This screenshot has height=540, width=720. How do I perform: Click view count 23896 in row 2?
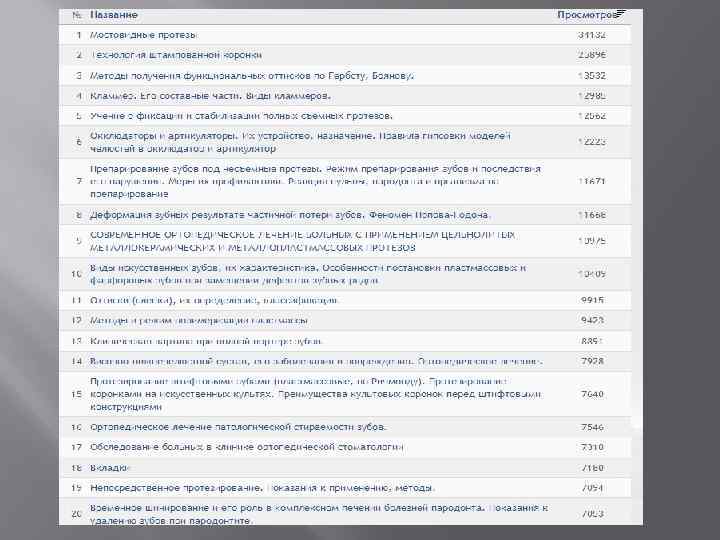(x=592, y=55)
